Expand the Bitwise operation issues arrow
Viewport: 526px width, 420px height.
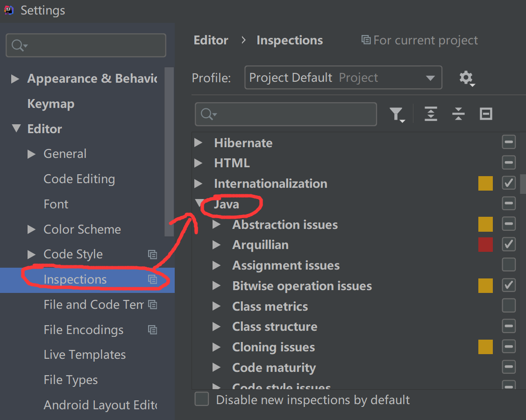point(216,286)
